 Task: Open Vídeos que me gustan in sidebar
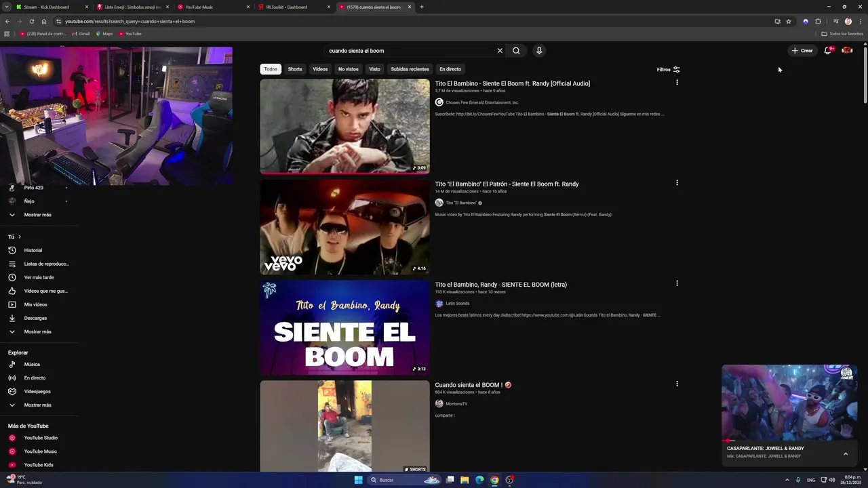(39, 291)
